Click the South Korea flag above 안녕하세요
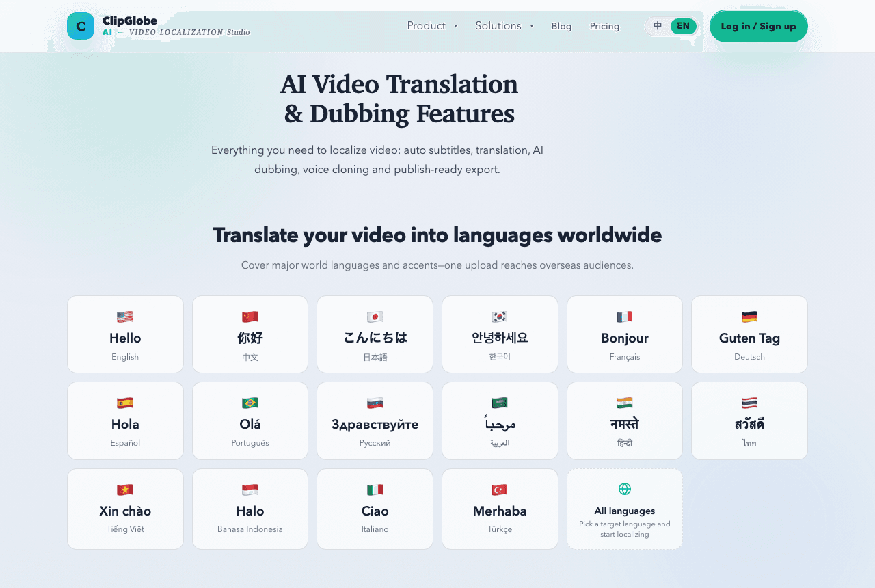This screenshot has height=588, width=875. point(500,317)
